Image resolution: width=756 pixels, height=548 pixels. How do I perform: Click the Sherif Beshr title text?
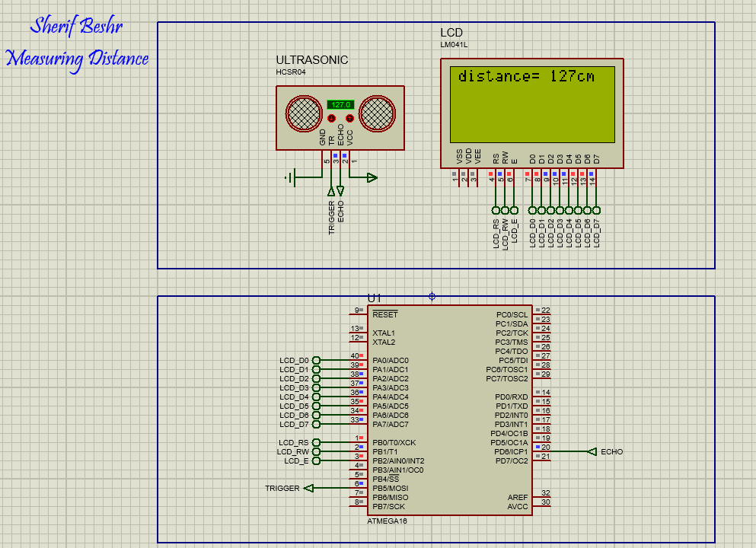[x=75, y=27]
